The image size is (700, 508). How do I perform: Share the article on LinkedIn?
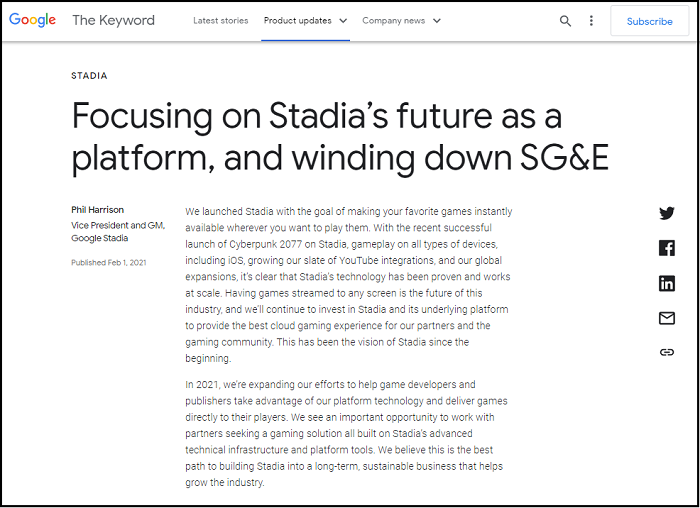coord(667,283)
